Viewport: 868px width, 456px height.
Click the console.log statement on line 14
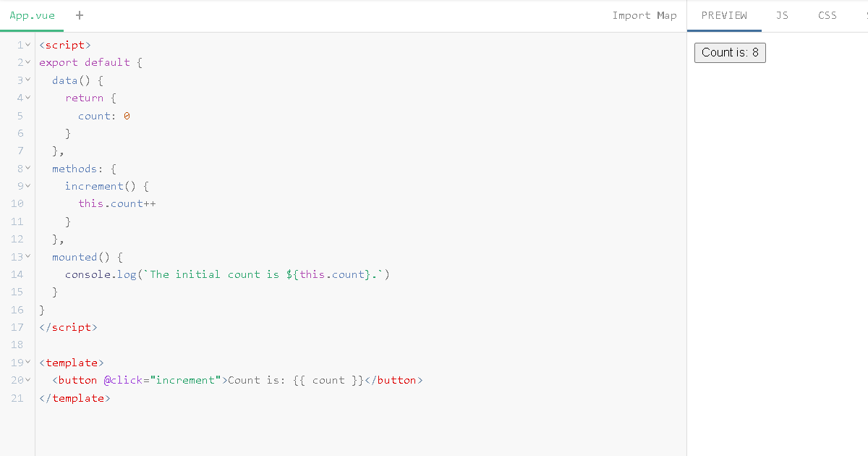228,274
